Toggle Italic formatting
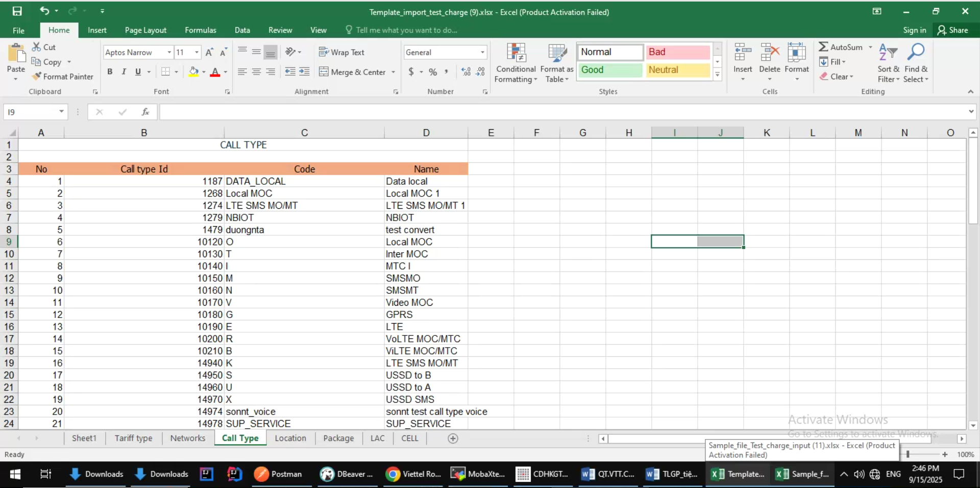 pyautogui.click(x=124, y=72)
